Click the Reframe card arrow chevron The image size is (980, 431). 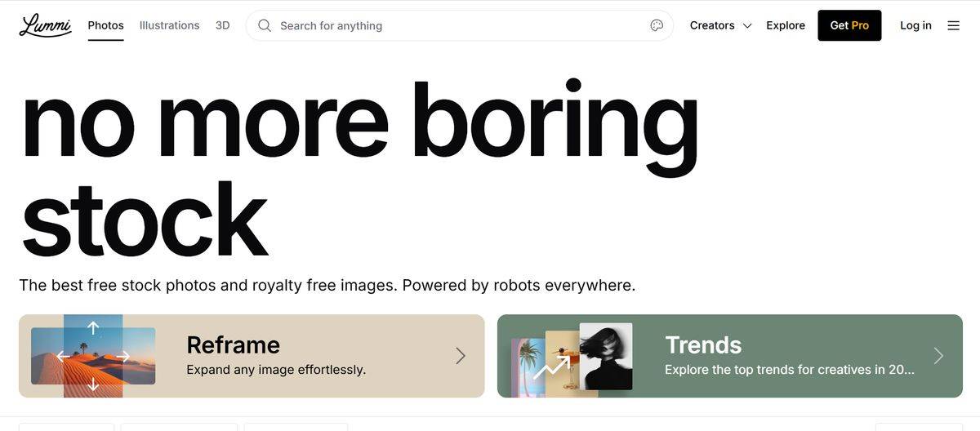point(461,355)
